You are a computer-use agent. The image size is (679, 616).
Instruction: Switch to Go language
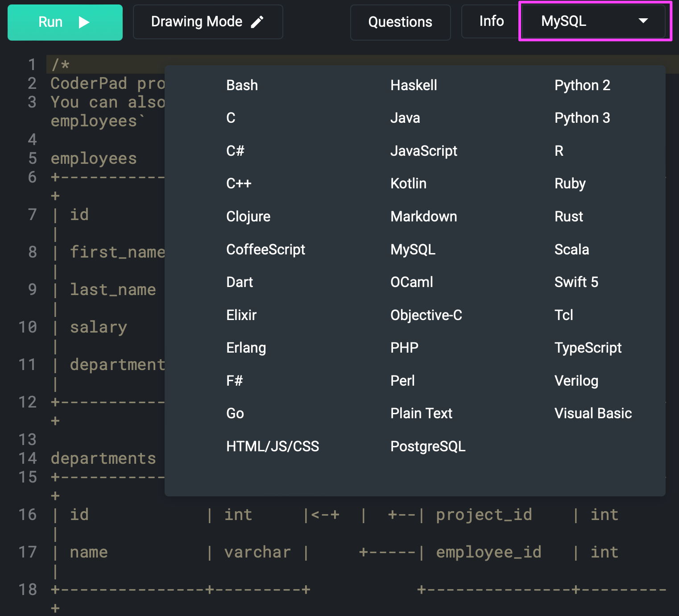235,413
